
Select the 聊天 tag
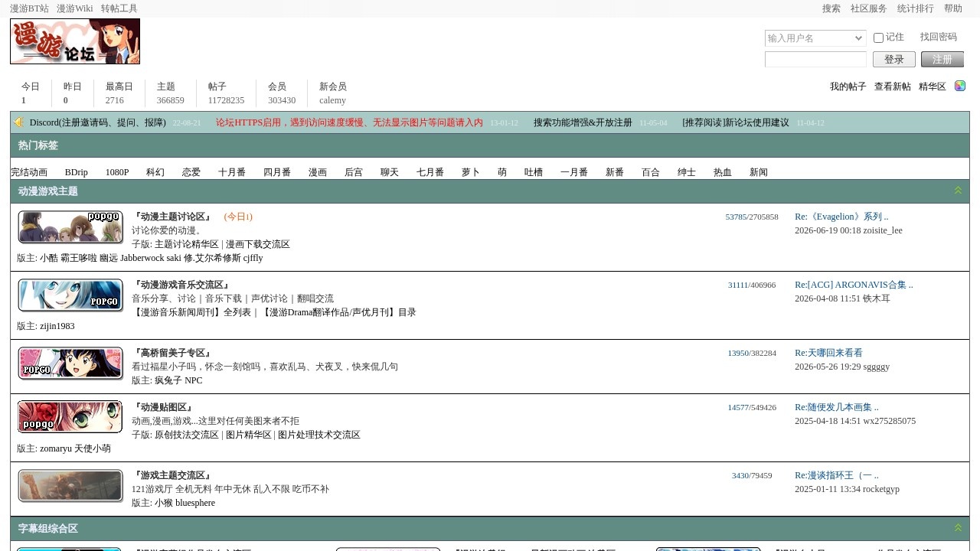(390, 172)
